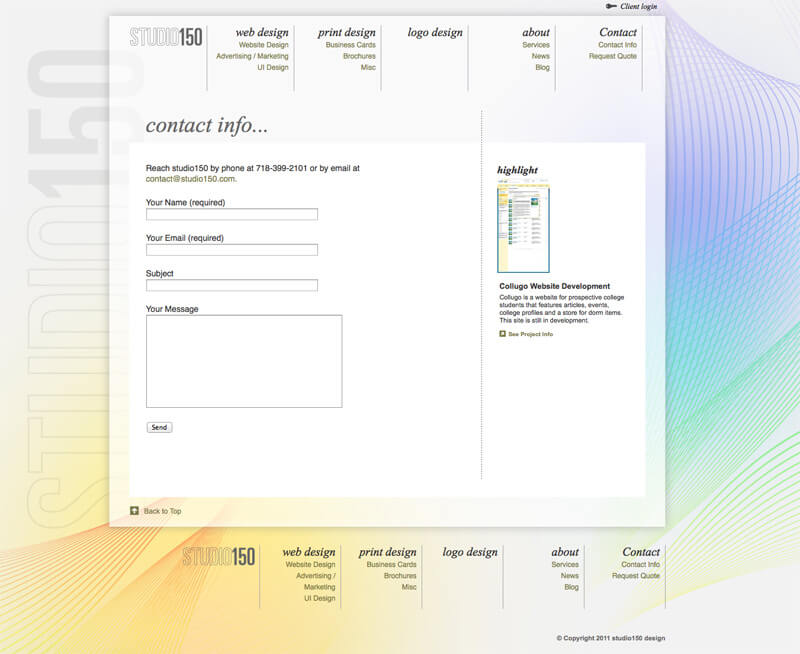
Task: Click the Studio150 logo in the footer
Action: [219, 556]
